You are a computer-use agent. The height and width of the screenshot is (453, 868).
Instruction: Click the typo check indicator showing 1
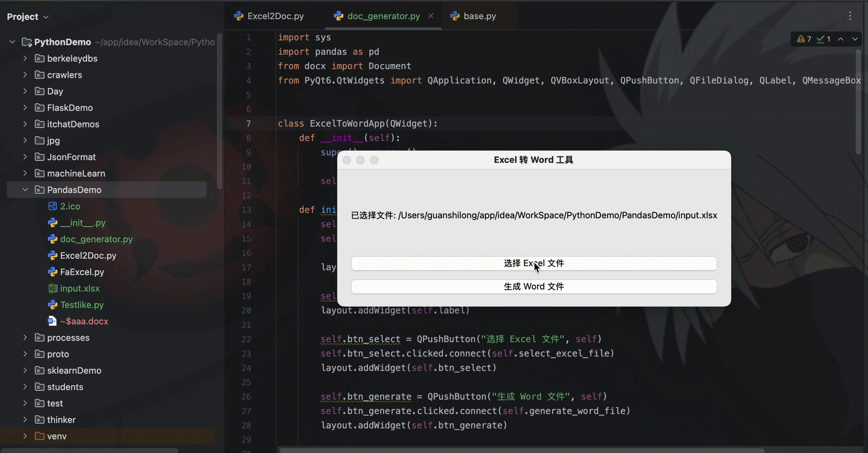pyautogui.click(x=824, y=39)
